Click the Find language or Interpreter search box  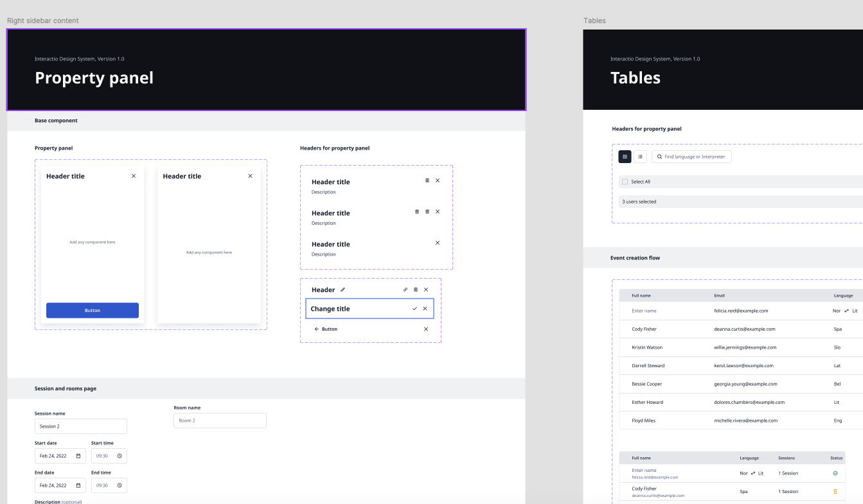pyautogui.click(x=691, y=157)
